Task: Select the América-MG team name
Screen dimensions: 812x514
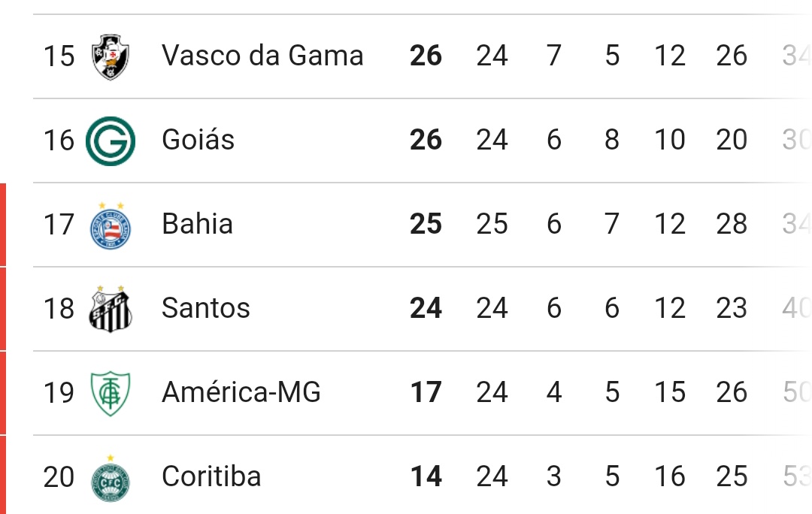Action: [241, 392]
